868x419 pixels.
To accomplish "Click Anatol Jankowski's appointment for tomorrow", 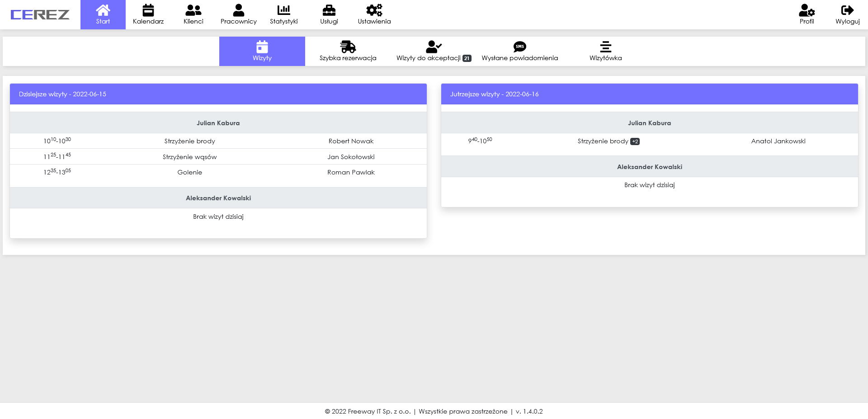I will 778,141.
